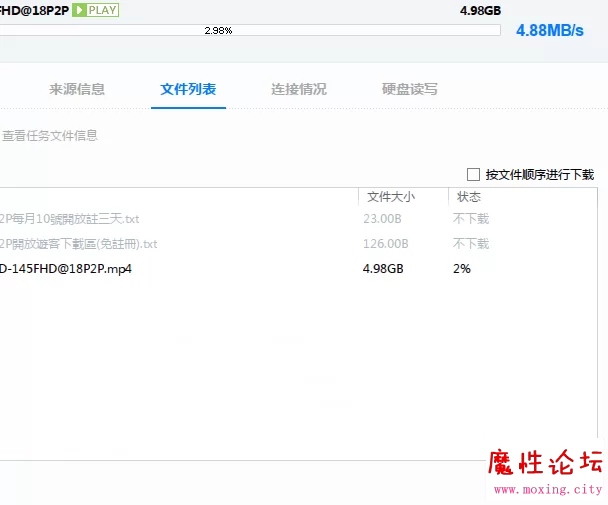Click the 状态 column header
Viewport: 608px width, 505px height.
(x=469, y=197)
